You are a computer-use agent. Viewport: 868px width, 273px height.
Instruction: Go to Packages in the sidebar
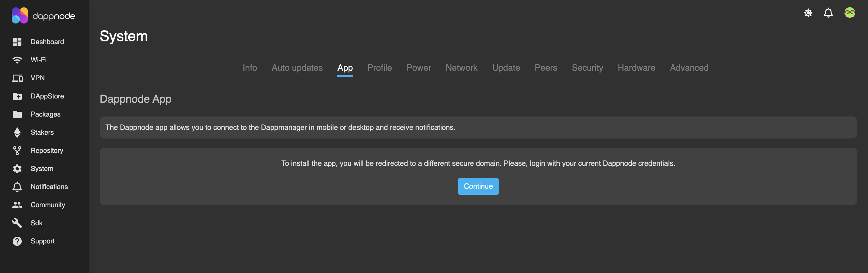tap(46, 114)
